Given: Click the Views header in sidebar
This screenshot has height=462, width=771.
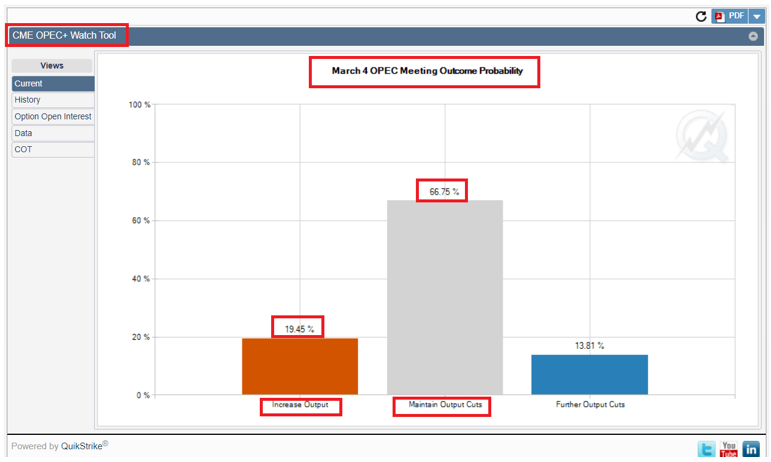Looking at the screenshot, I should click(52, 65).
